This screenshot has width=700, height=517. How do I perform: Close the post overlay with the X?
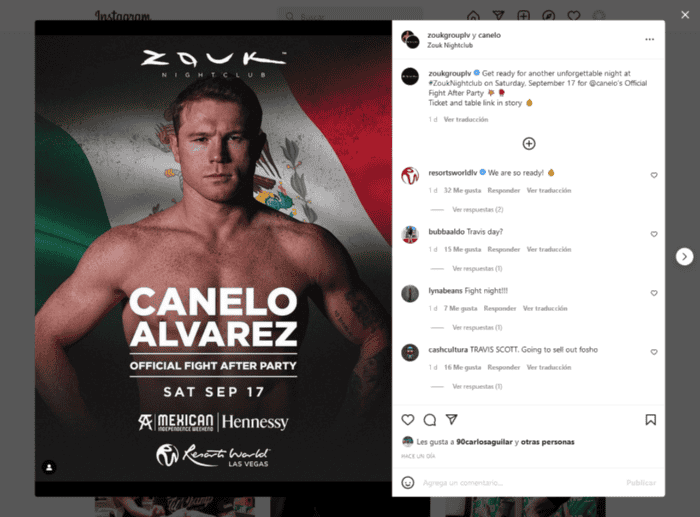pos(685,15)
